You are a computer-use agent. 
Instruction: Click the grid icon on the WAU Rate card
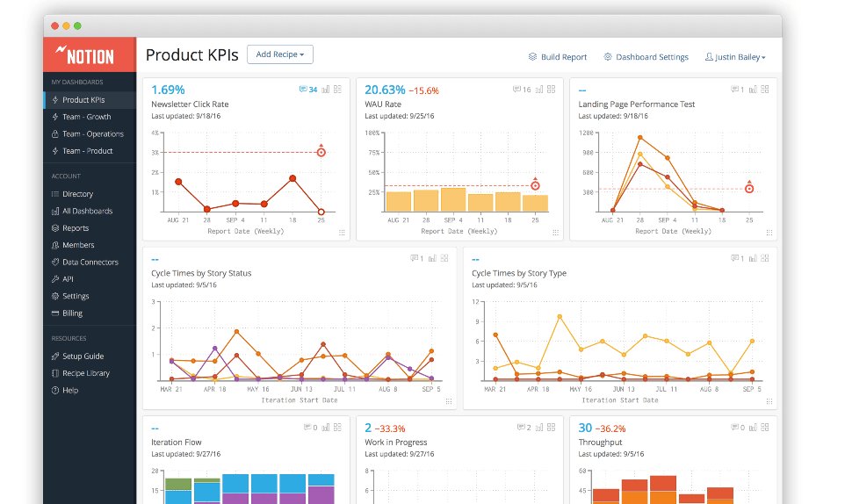552,90
